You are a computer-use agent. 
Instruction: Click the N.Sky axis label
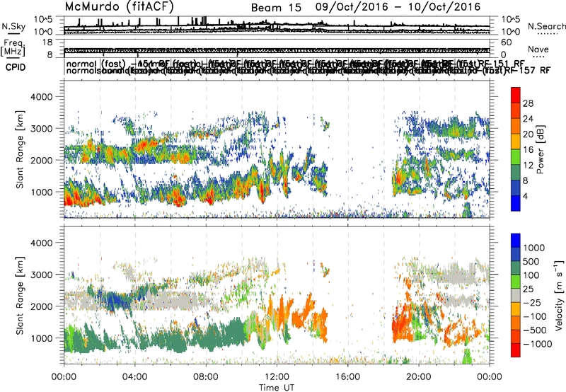pos(13,26)
